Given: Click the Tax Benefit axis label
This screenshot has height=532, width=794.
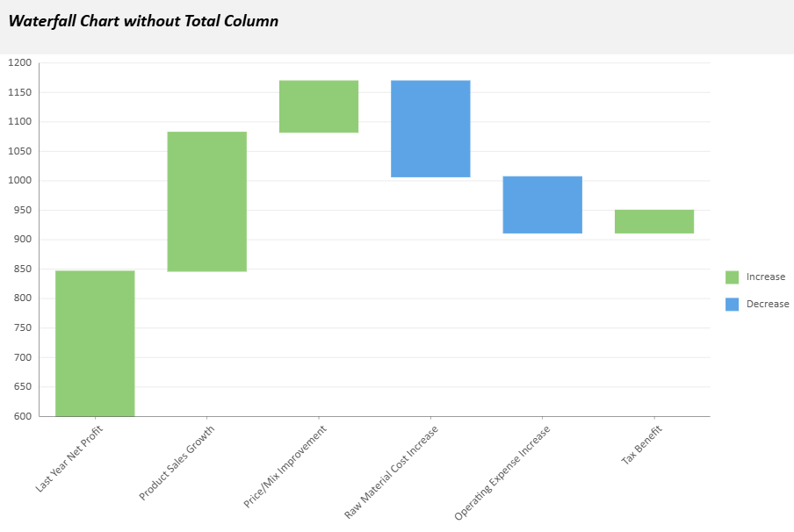Looking at the screenshot, I should coord(642,445).
